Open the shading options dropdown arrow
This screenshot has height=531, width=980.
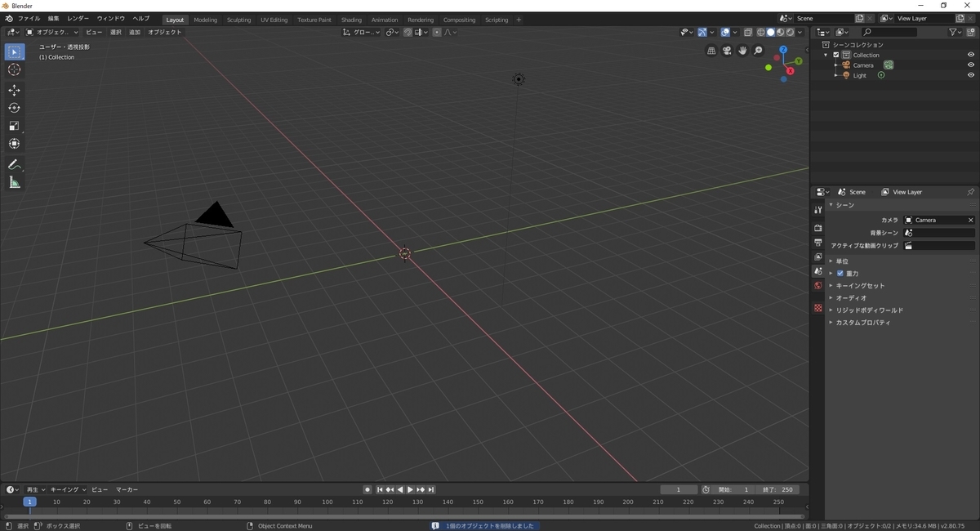(x=801, y=33)
